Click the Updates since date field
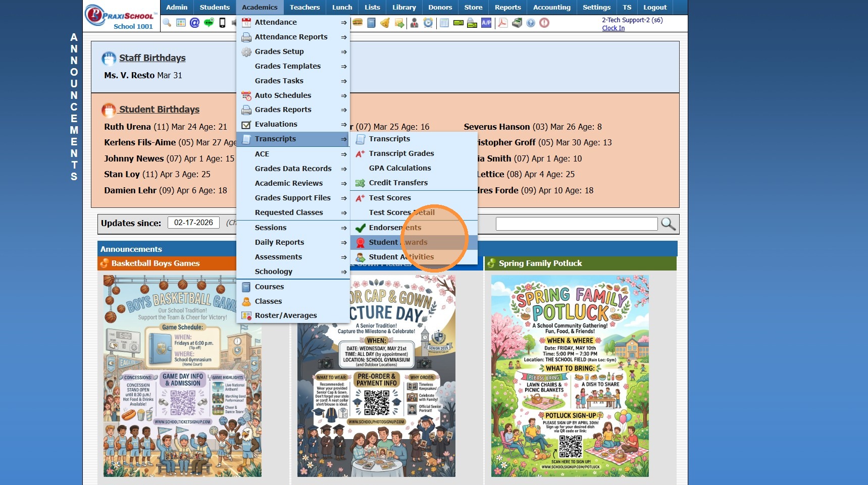The height and width of the screenshot is (485, 868). (193, 223)
